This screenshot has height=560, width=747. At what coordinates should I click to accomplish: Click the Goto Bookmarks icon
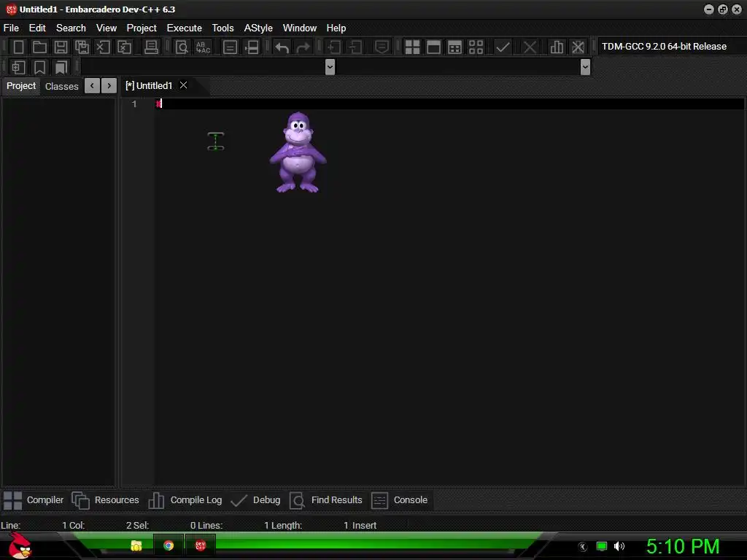coord(61,67)
